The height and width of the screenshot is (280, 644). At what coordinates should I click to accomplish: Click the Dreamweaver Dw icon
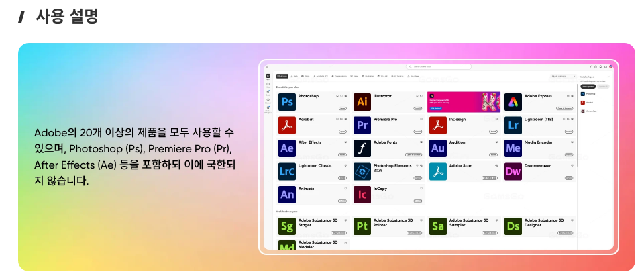513,171
